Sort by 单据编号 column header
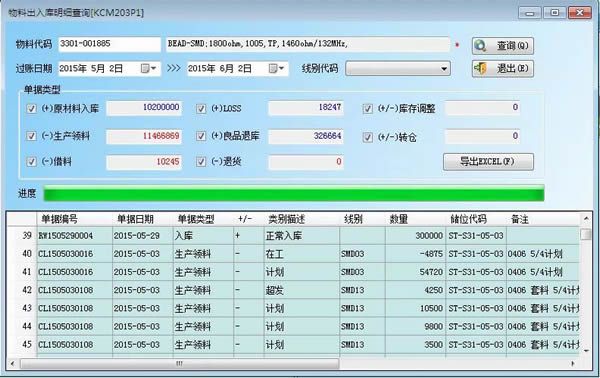The height and width of the screenshot is (378, 600). 75,219
